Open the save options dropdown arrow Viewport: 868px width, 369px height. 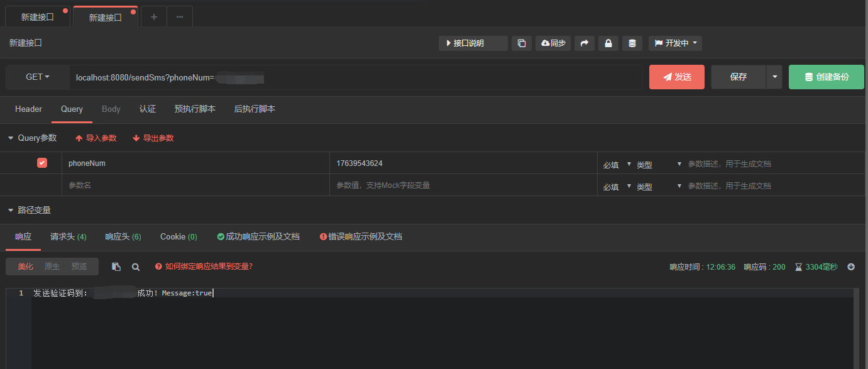(774, 77)
